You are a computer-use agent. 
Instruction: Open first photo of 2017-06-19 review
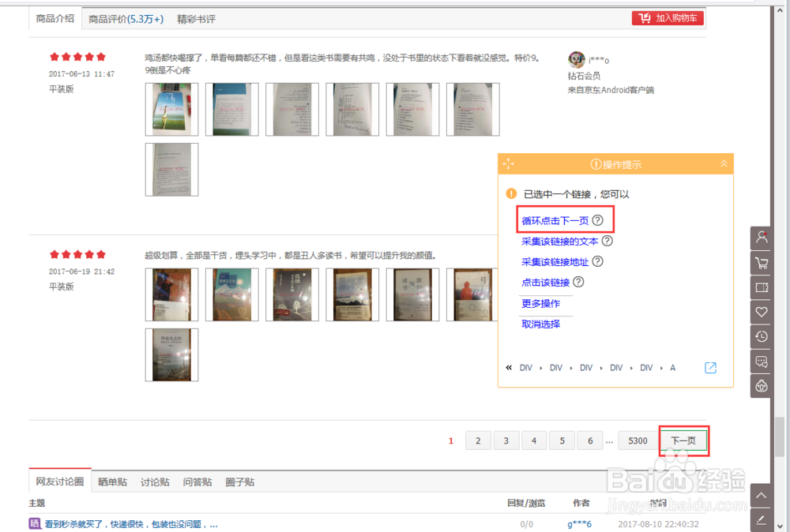click(171, 294)
